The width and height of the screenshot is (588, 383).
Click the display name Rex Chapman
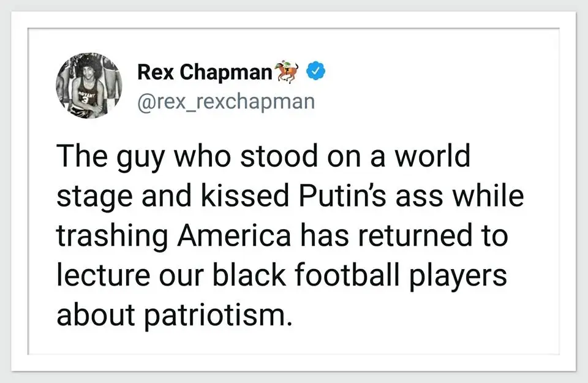pyautogui.click(x=204, y=72)
